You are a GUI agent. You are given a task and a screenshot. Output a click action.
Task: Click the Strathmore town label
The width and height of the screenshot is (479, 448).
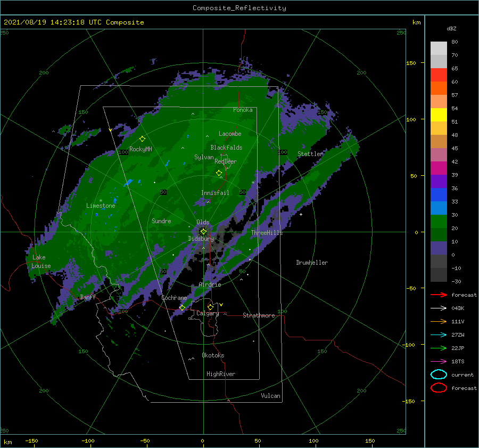pos(259,315)
